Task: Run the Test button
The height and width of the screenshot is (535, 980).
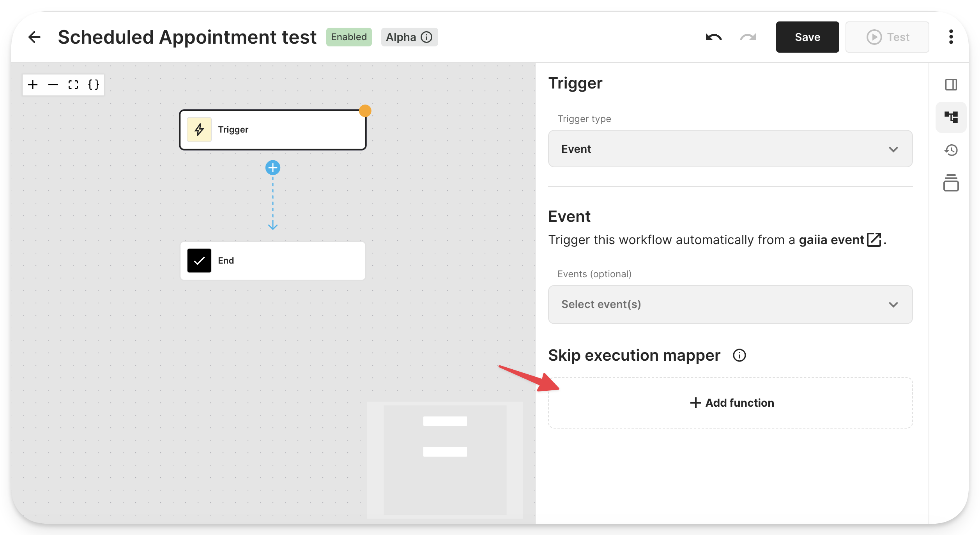Action: tap(887, 37)
